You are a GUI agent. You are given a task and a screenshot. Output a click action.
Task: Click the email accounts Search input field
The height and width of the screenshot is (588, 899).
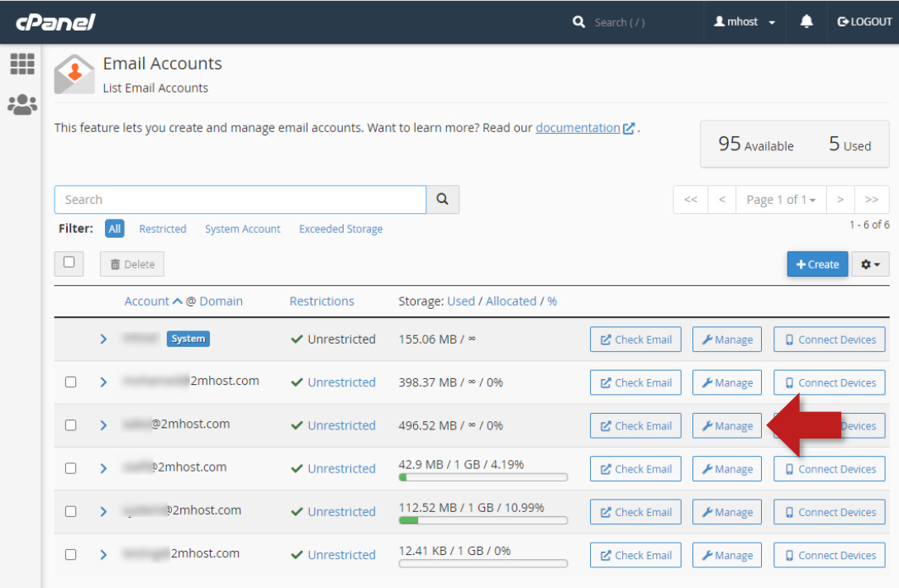(240, 200)
